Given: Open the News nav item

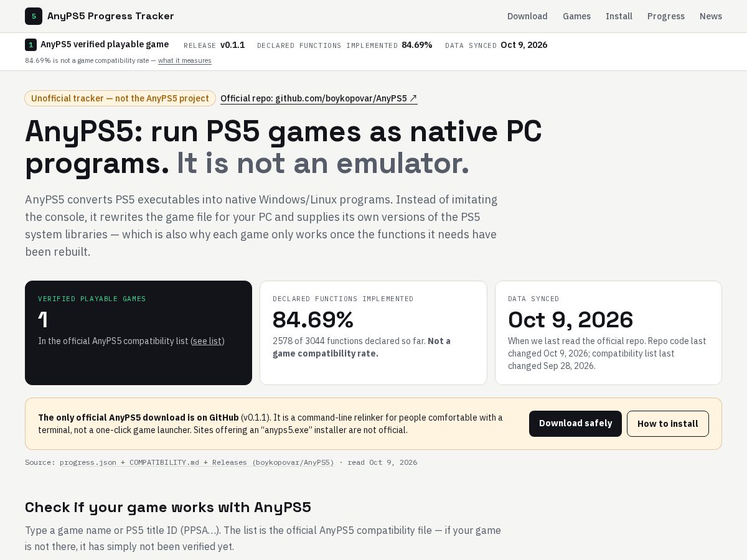Looking at the screenshot, I should tap(711, 16).
